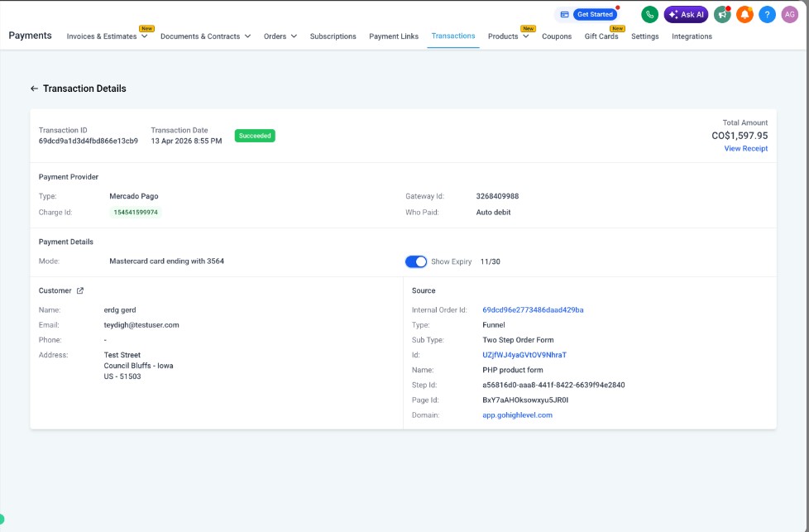
Task: Click the Transaction ID 69dcd9a1d3d4fbd866e13cb9 value
Action: tap(89, 141)
